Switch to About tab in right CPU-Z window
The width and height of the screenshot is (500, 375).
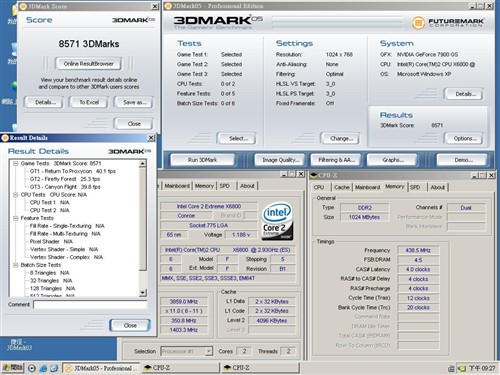point(437,187)
